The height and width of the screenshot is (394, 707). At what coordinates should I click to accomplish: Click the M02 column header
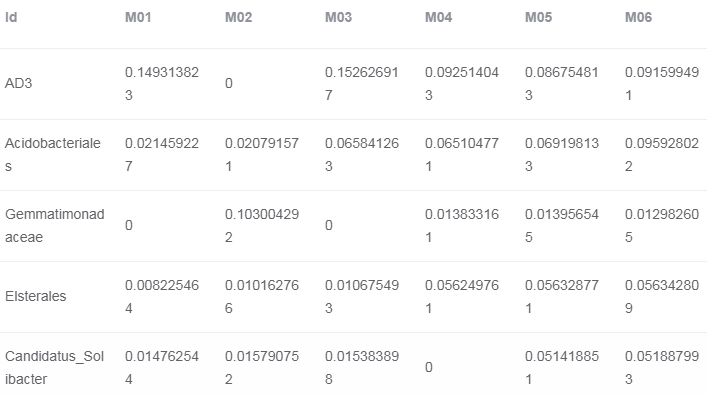[x=239, y=17]
